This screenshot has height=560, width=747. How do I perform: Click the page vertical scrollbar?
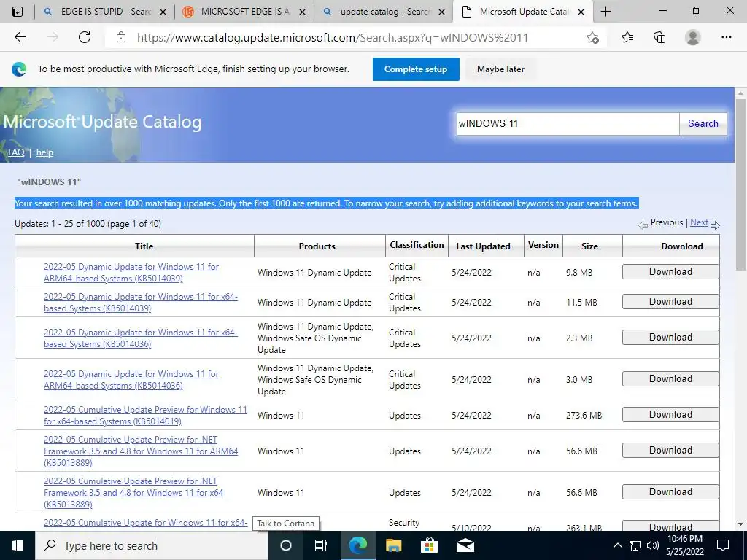[x=740, y=184]
